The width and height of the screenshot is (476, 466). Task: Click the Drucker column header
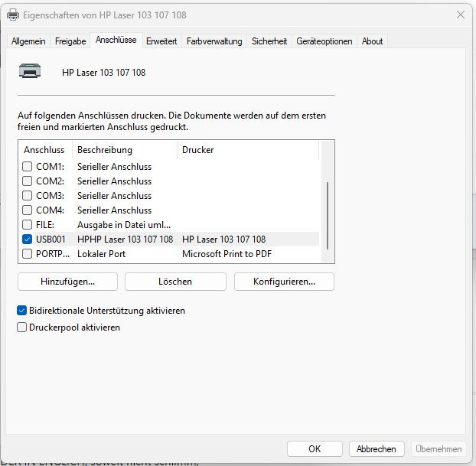[248, 150]
